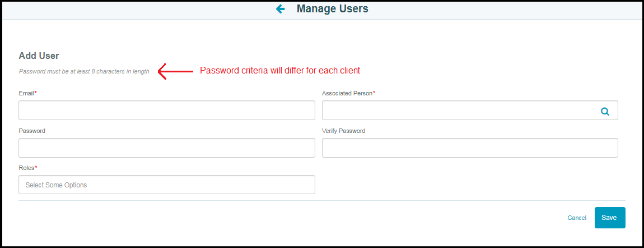
Task: Click the red asterisk beside Associated Person
Action: (374, 93)
